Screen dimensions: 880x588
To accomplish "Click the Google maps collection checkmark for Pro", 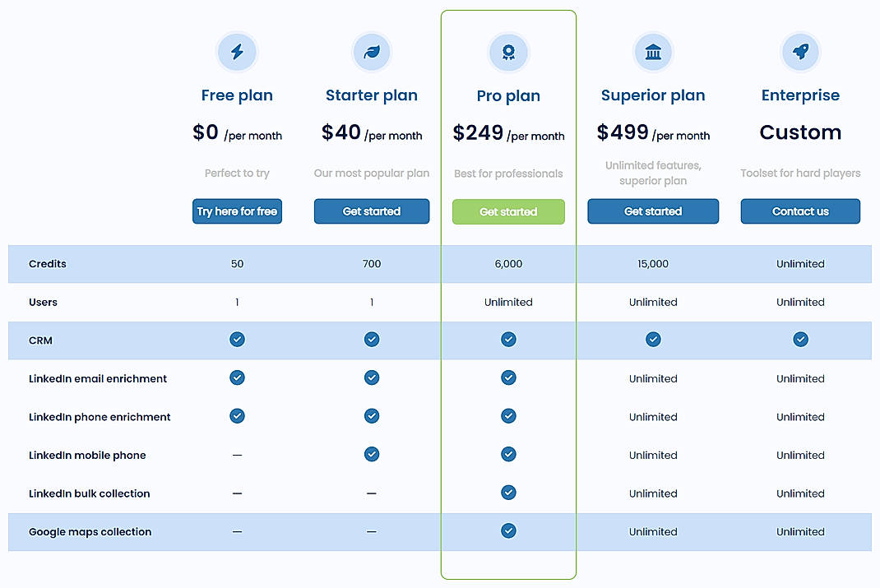I will pos(508,531).
